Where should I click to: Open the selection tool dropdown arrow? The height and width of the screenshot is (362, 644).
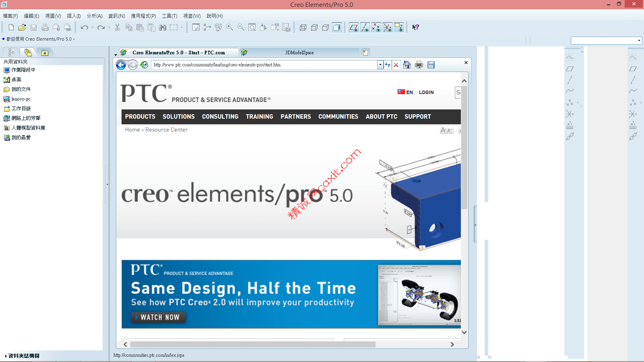[182, 27]
